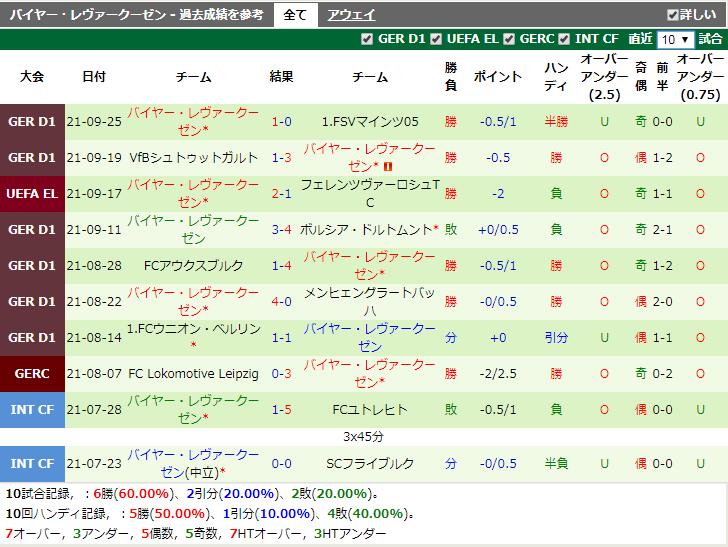This screenshot has width=728, height=547.
Task: Click the 半勝 handicap result
Action: pos(556,122)
